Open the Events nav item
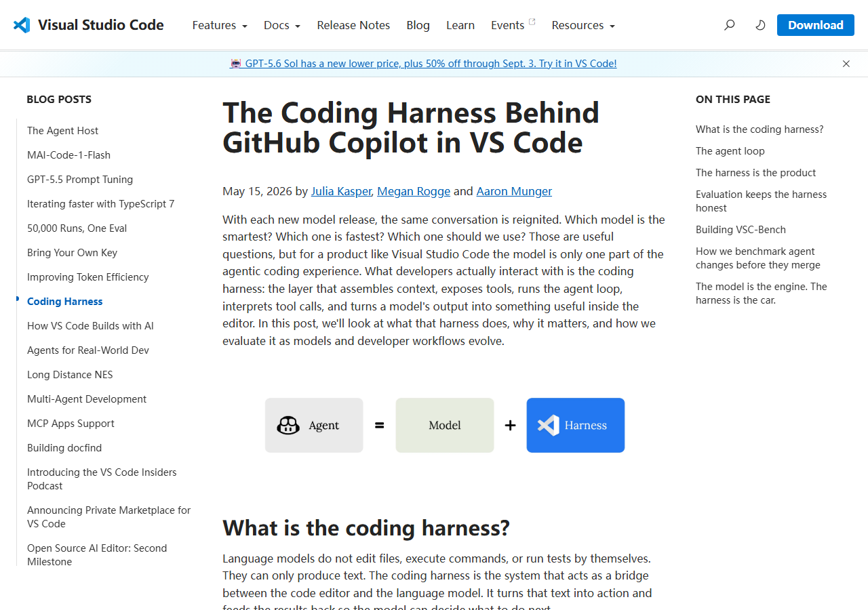The width and height of the screenshot is (868, 610). (507, 25)
